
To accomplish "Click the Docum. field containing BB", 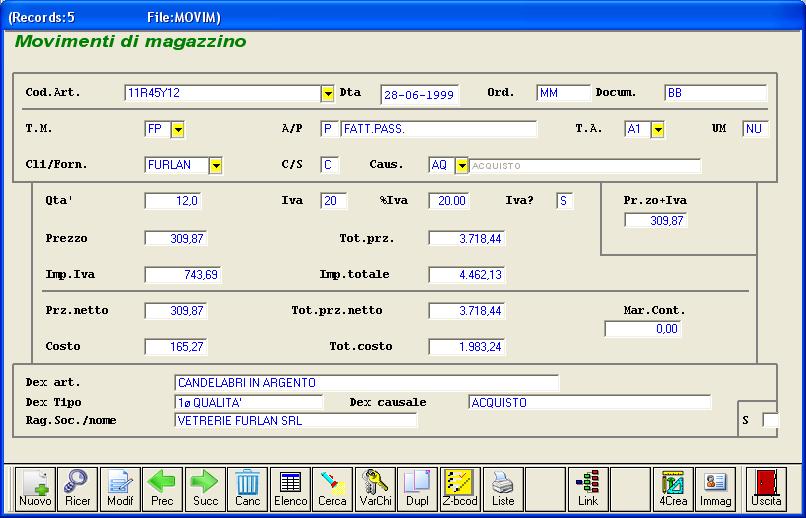I will click(x=715, y=94).
